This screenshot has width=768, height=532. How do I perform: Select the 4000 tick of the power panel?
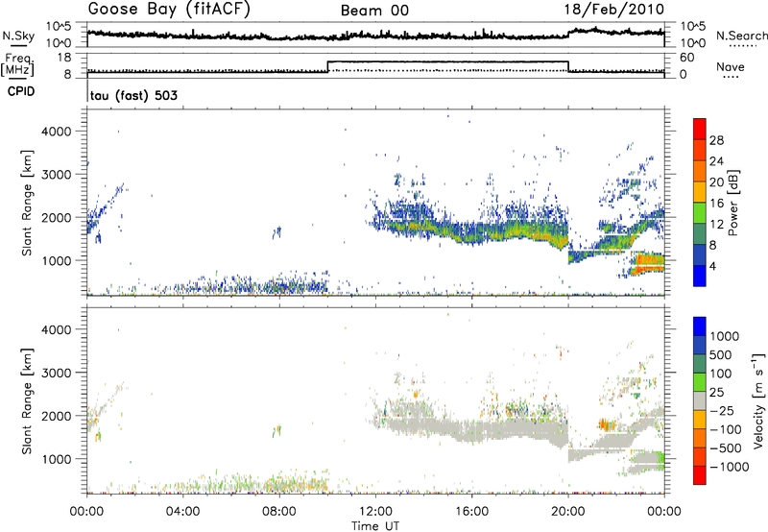click(57, 132)
